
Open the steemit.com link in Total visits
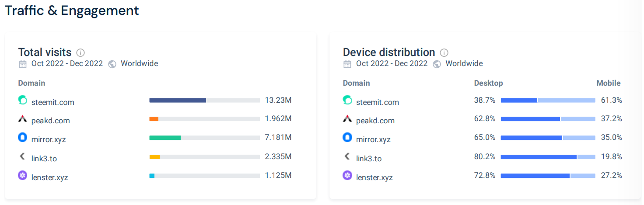[53, 102]
